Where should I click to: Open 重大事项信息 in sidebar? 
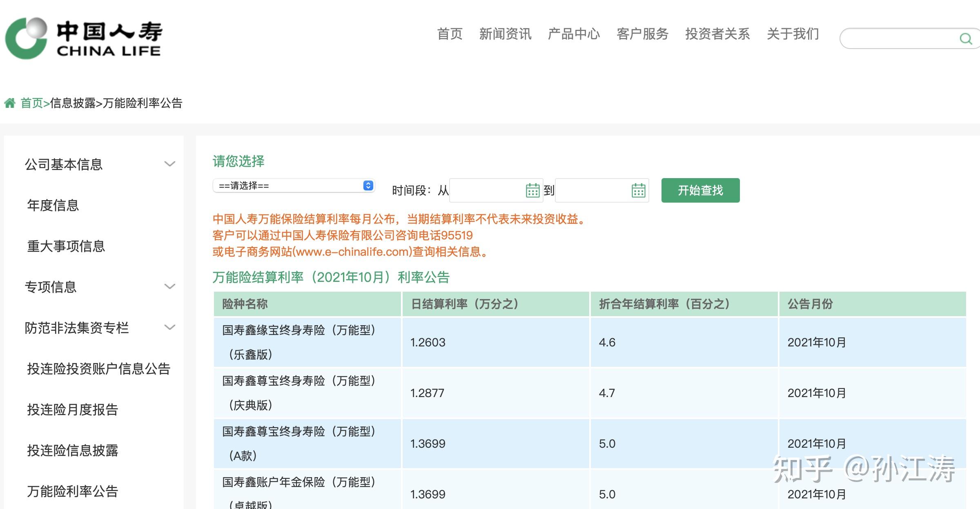click(66, 246)
